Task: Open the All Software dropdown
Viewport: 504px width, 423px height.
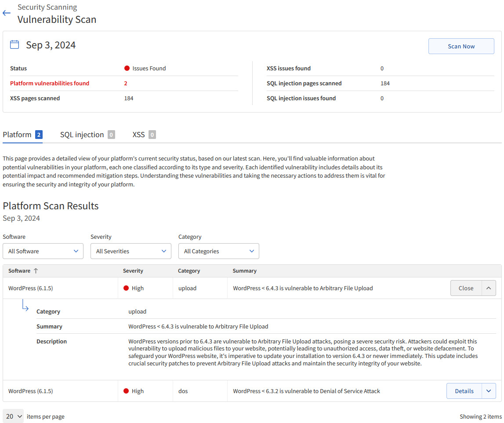Action: (43, 251)
